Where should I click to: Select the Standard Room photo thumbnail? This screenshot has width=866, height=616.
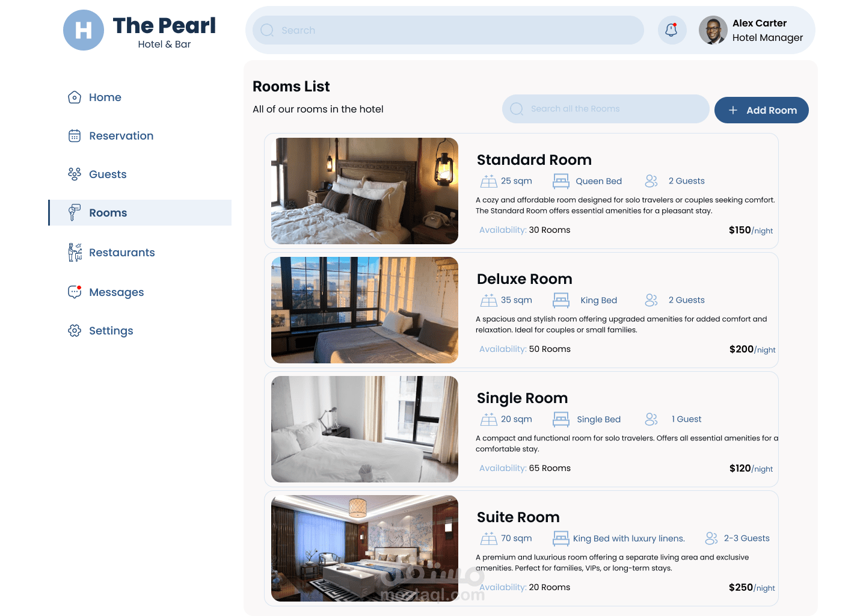[x=364, y=191]
